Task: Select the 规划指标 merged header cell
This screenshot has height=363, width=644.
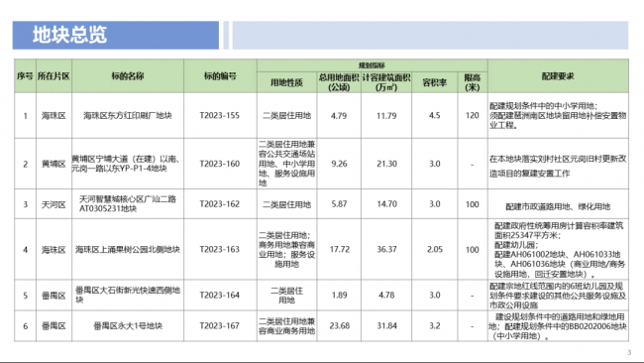Action: (373, 65)
